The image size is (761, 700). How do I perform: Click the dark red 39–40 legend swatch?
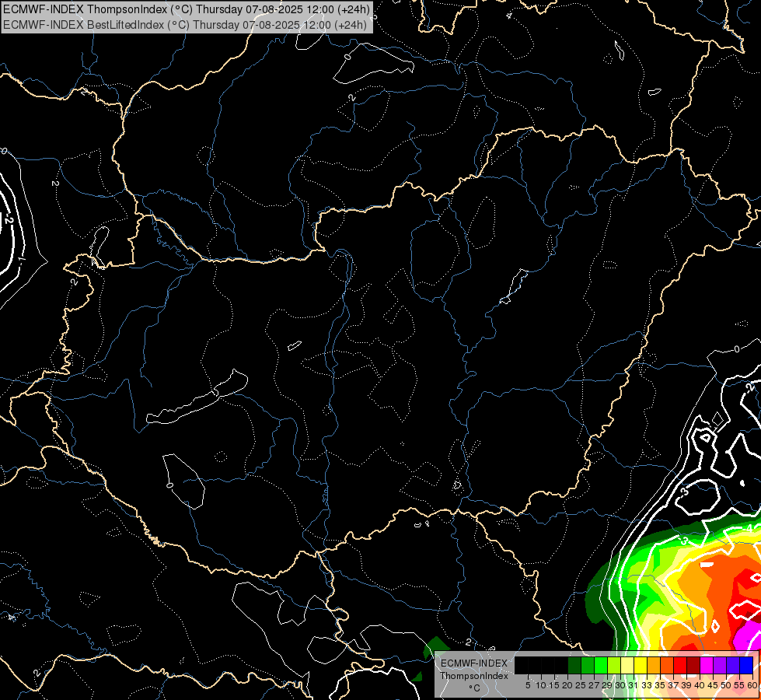tap(693, 665)
